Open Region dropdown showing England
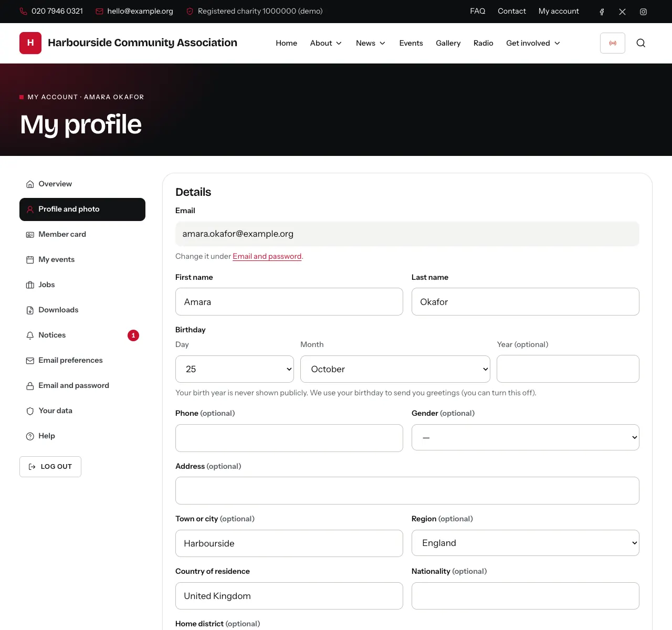The image size is (672, 630). 526,543
